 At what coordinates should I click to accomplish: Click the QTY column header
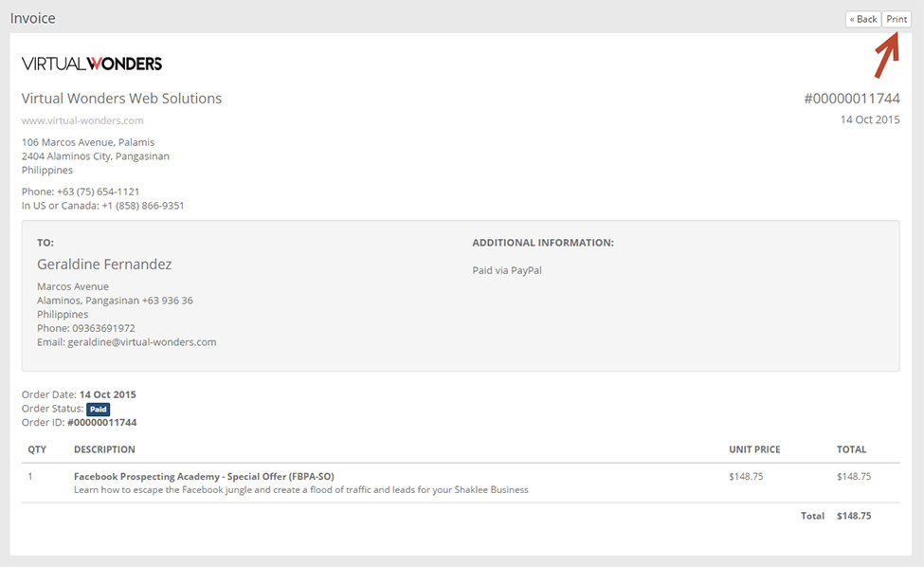tap(37, 449)
